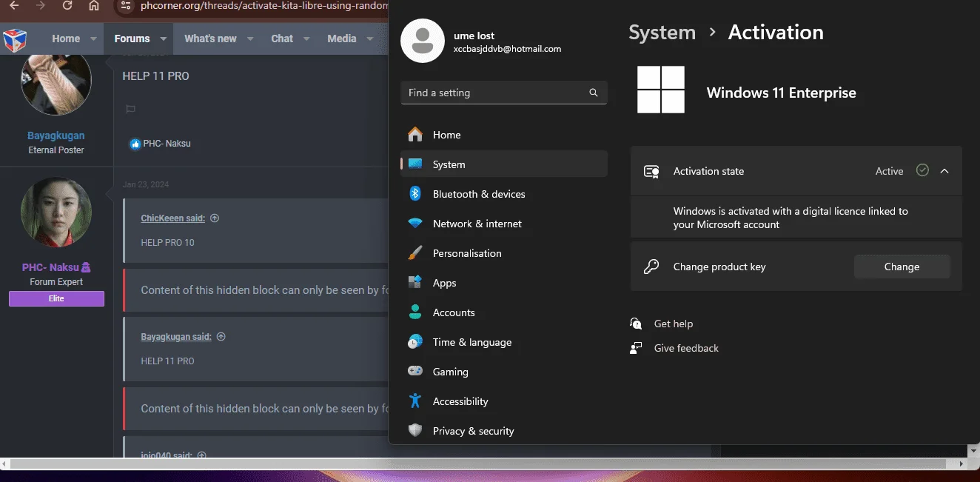Expand the Media tab dropdown arrow
This screenshot has height=482, width=980.
point(370,39)
